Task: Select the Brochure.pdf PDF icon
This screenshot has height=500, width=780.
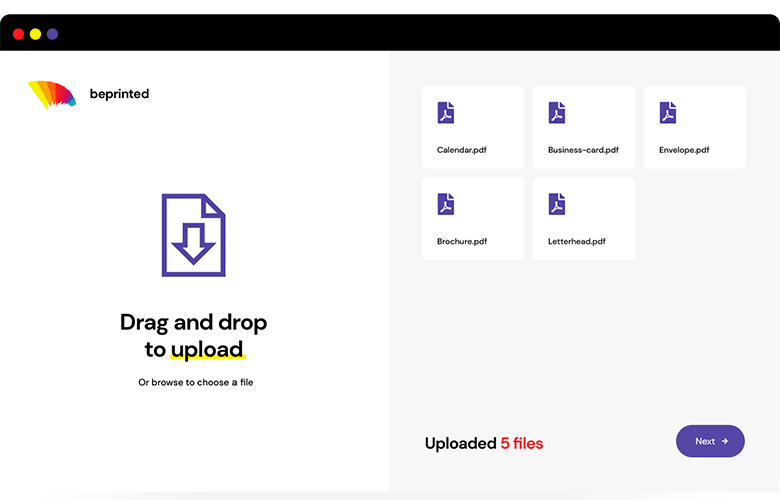Action: tap(446, 204)
